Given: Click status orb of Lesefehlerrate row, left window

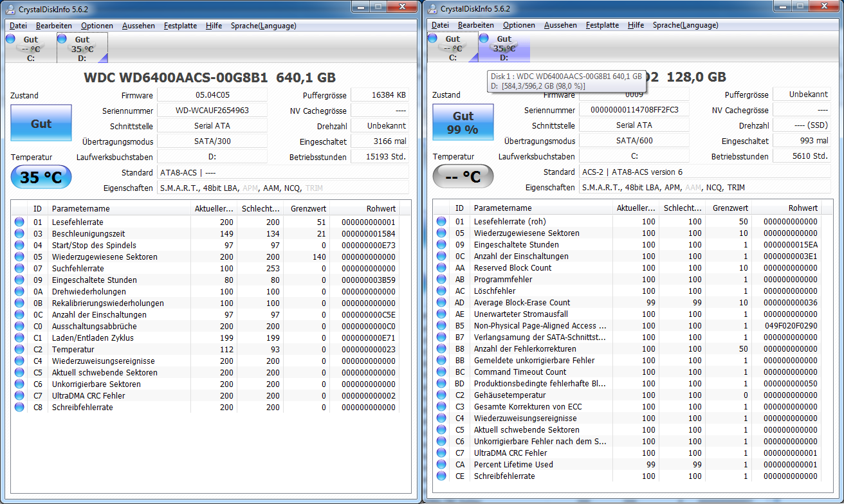Looking at the screenshot, I should (19, 222).
